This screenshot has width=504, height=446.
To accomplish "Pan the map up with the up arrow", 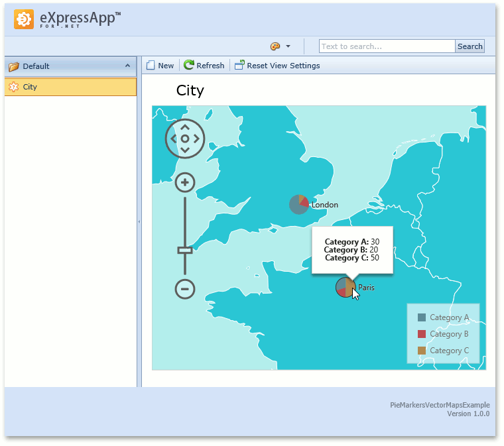I will coord(185,127).
